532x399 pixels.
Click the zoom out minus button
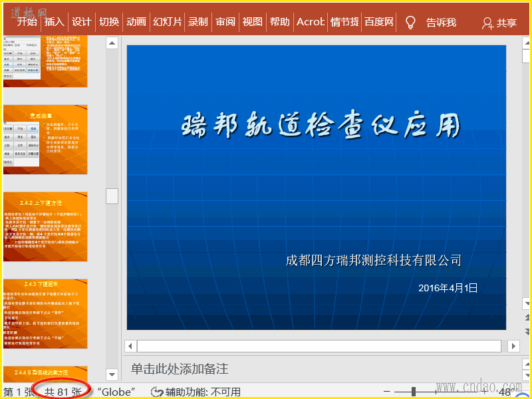point(388,392)
